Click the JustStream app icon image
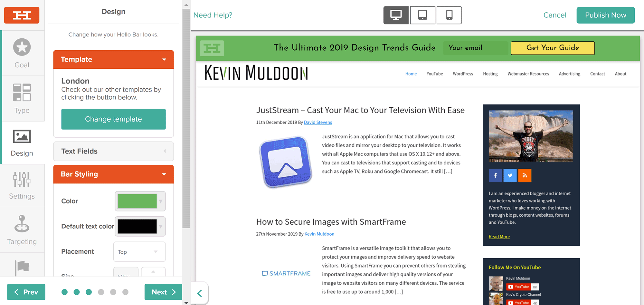This screenshot has width=644, height=305. point(286,162)
